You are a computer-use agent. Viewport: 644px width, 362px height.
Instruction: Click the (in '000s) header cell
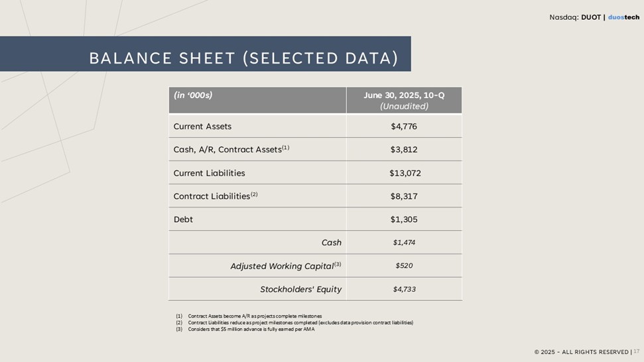coord(193,95)
